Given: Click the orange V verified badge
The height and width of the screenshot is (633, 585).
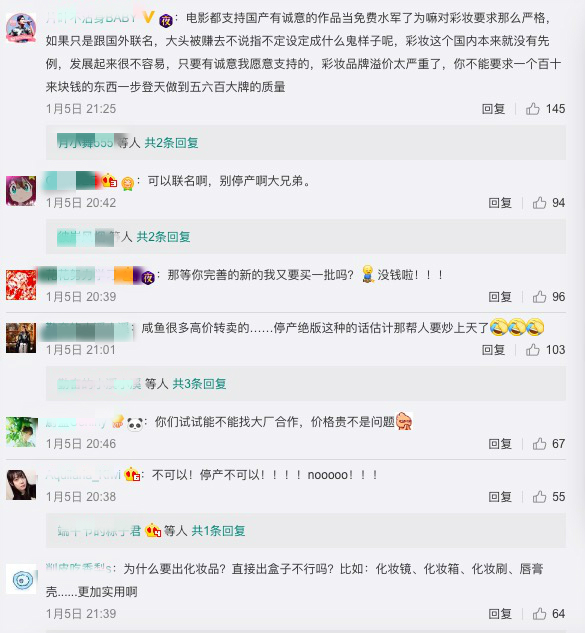Looking at the screenshot, I should 149,17.
